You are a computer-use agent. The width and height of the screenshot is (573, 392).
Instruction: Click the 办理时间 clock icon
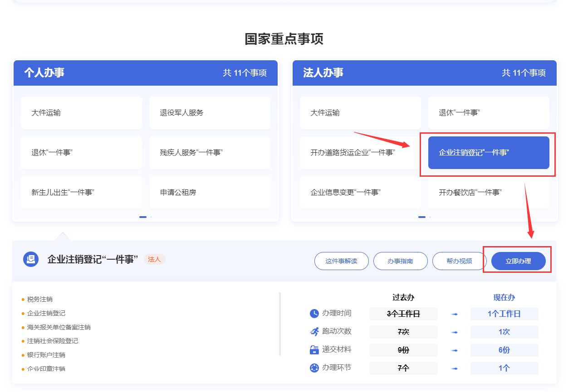314,314
